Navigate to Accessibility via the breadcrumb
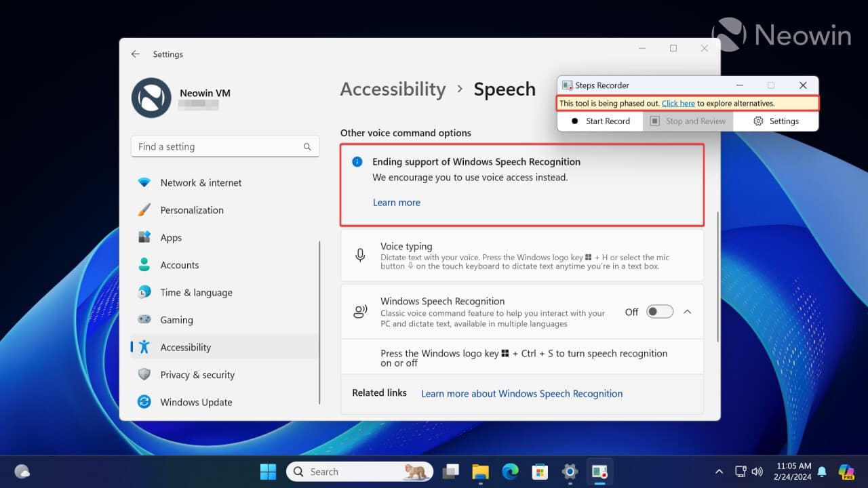Viewport: 868px width, 488px height. pyautogui.click(x=393, y=89)
